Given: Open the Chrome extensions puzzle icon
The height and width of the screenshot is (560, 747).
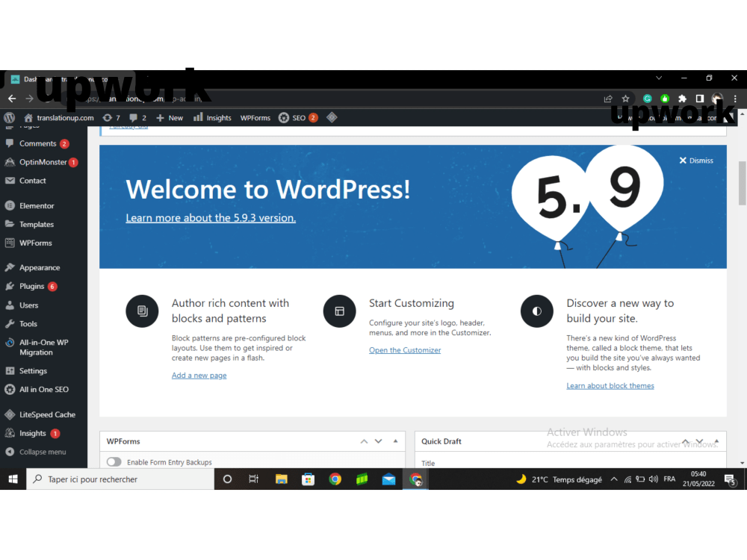Looking at the screenshot, I should pyautogui.click(x=682, y=99).
